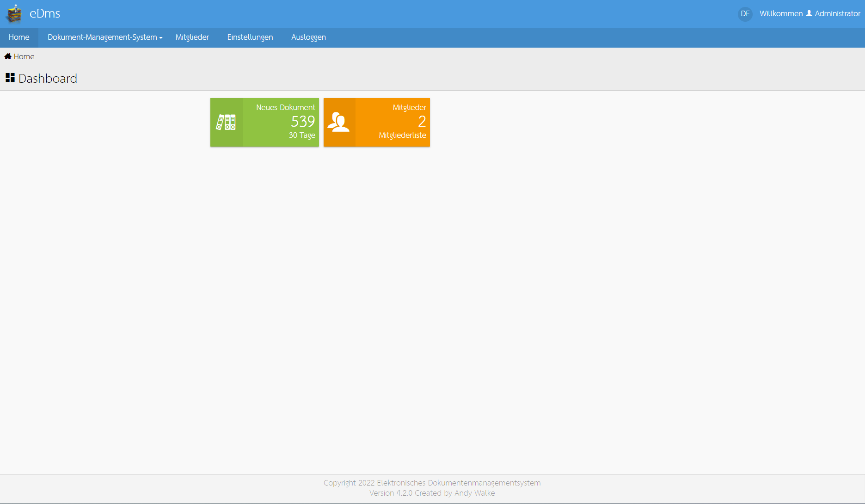Log out via the Ausloggen menu item
The width and height of the screenshot is (865, 504).
click(x=308, y=37)
